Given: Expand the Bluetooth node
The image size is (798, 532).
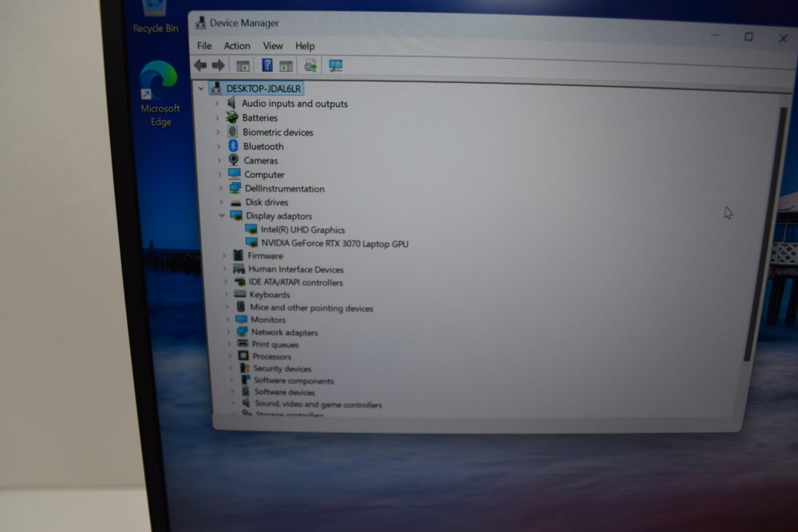Looking at the screenshot, I should pyautogui.click(x=219, y=146).
